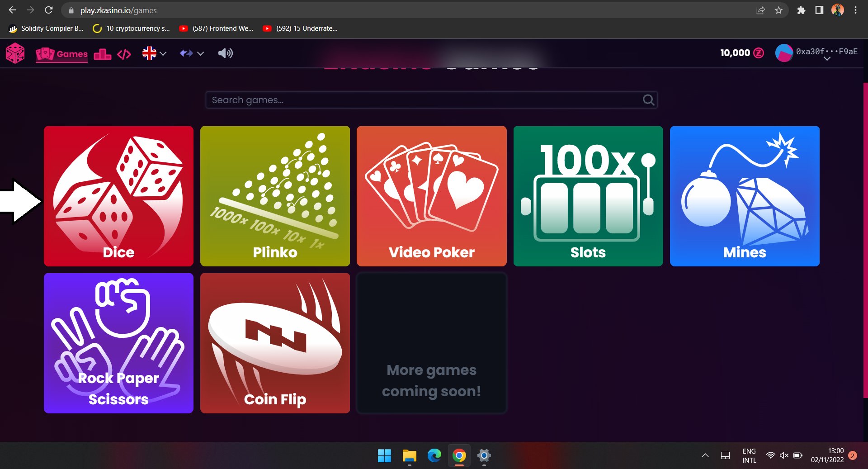Click the Z token balance icon
This screenshot has width=868, height=469.
click(759, 53)
